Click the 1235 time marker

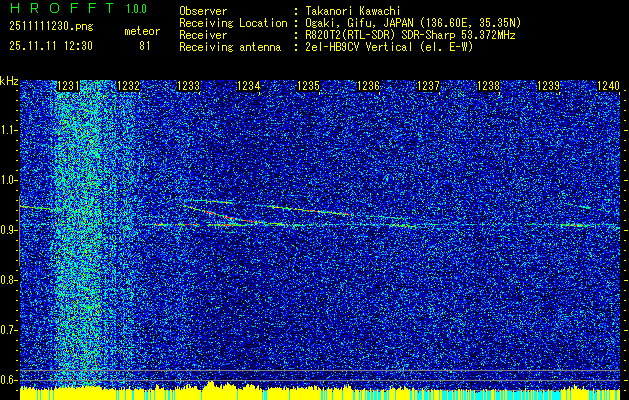click(308, 86)
